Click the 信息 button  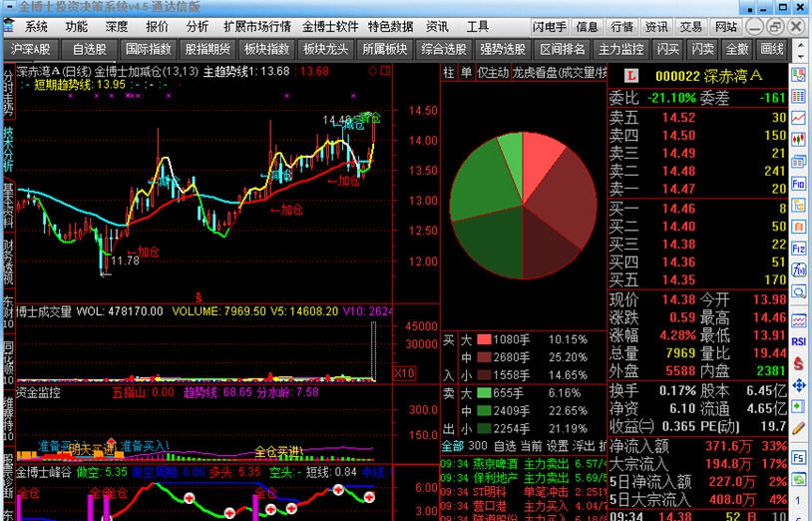pos(587,26)
